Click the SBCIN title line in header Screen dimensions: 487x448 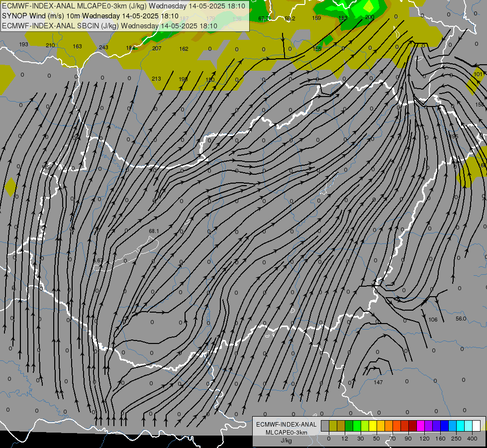point(109,26)
